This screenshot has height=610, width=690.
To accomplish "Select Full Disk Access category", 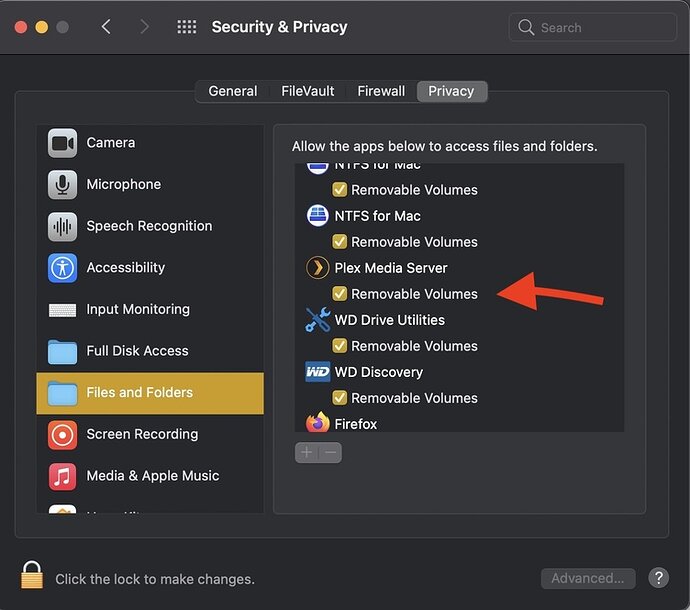I will [x=150, y=351].
